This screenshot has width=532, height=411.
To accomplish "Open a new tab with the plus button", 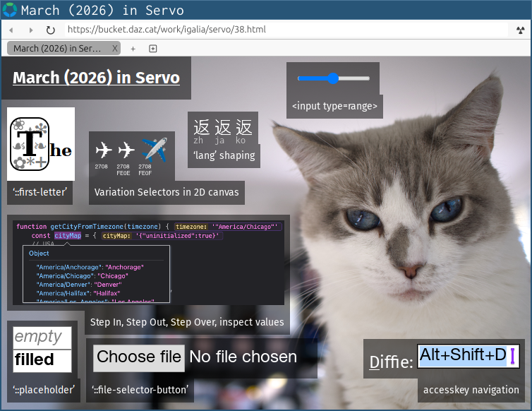I will [133, 49].
